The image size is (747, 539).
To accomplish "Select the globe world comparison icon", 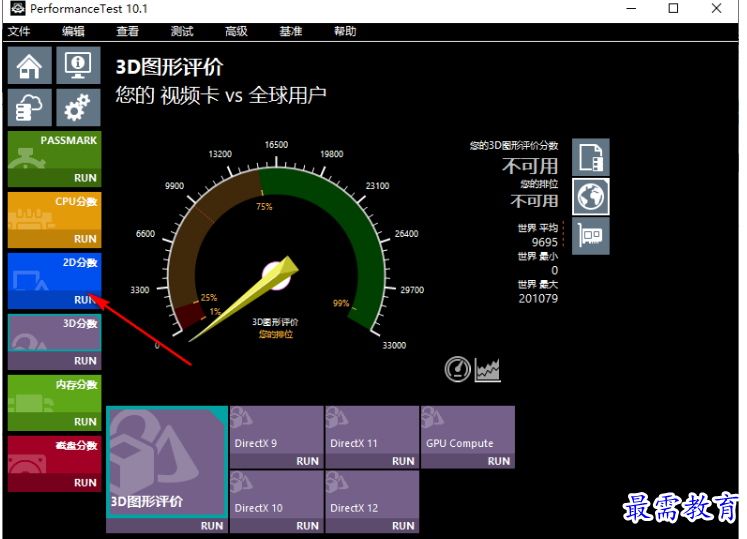I will tap(591, 197).
